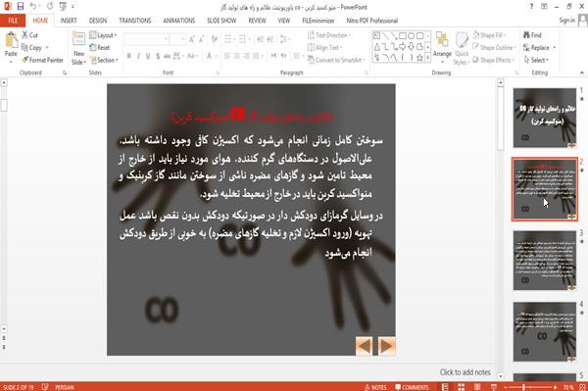Expand the Layout dropdown
This screenshot has height=391, width=588.
[x=103, y=35]
